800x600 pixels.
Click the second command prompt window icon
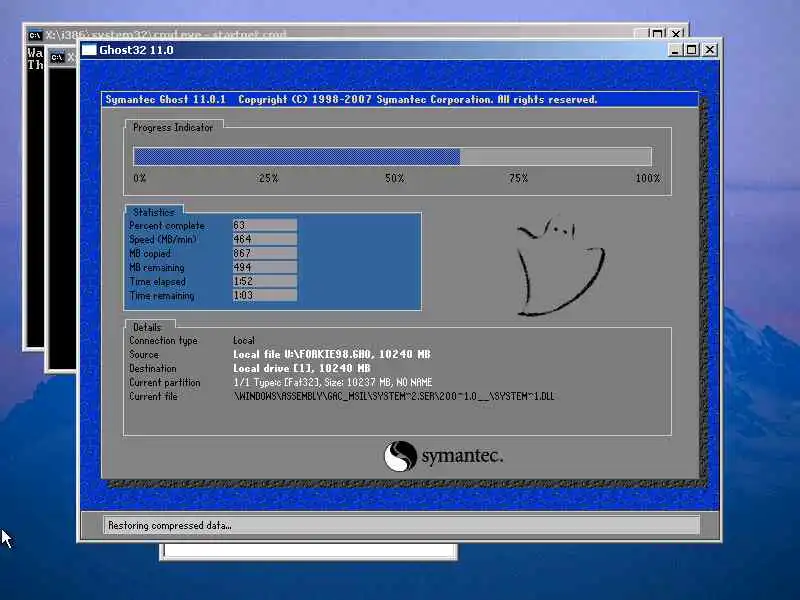tap(57, 57)
